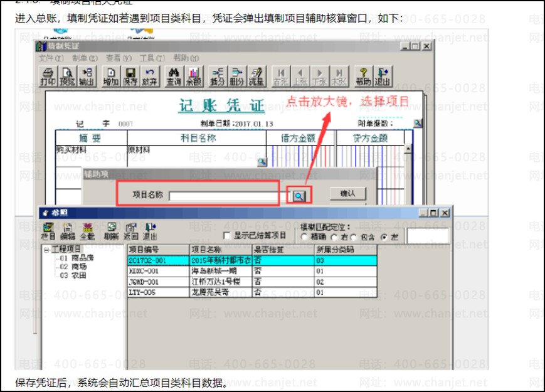
Task: Collapse the 工程项目 tree node
Action: [x=46, y=250]
